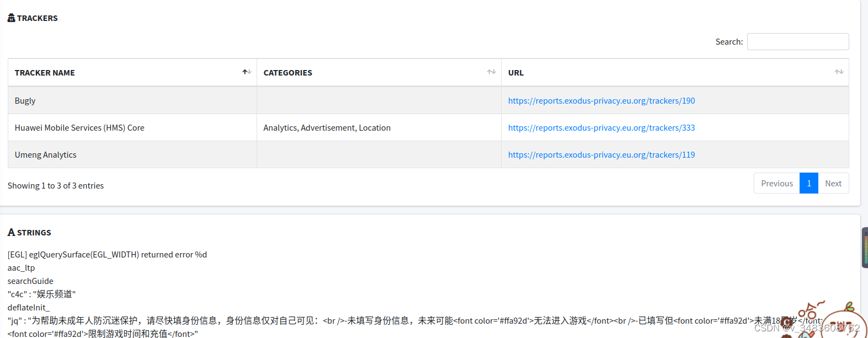The width and height of the screenshot is (868, 338).
Task: Click the "c4c" string line
Action: point(41,294)
